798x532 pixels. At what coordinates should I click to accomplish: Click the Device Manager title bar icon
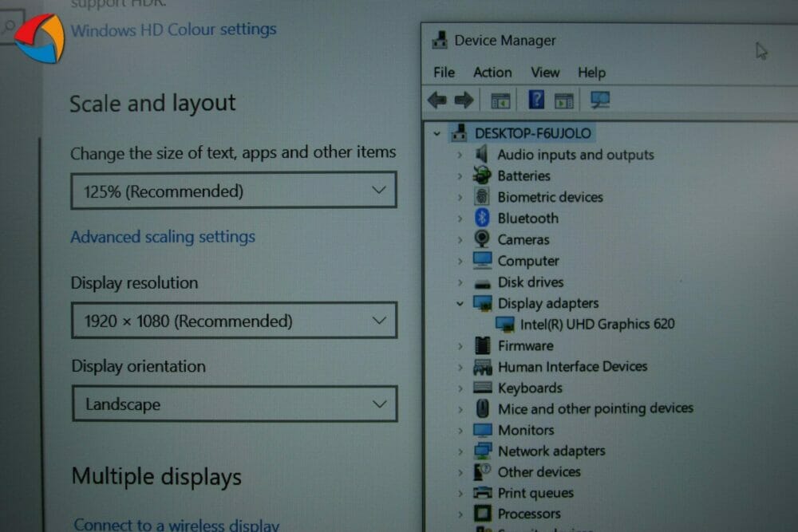(440, 40)
